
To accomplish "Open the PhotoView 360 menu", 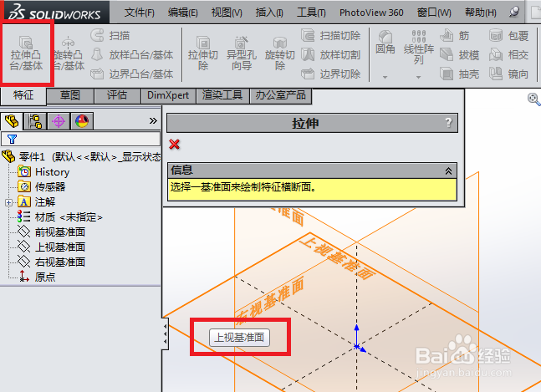I will (x=371, y=13).
